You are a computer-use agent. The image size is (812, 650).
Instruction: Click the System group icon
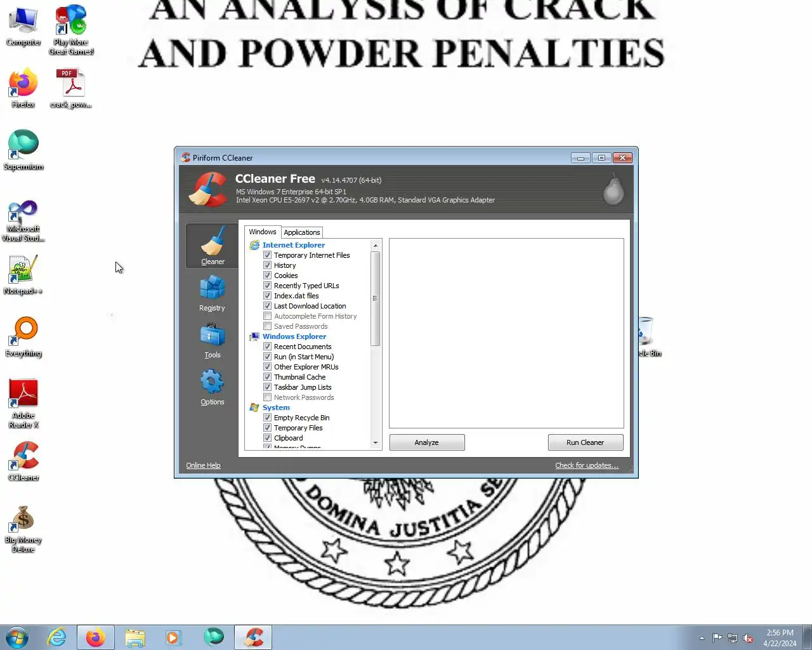(x=254, y=408)
